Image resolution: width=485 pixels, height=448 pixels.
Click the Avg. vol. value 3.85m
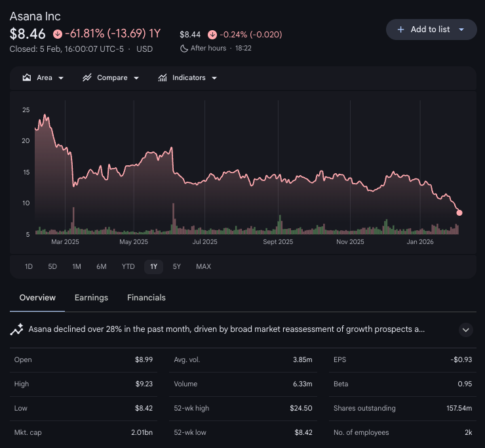303,359
